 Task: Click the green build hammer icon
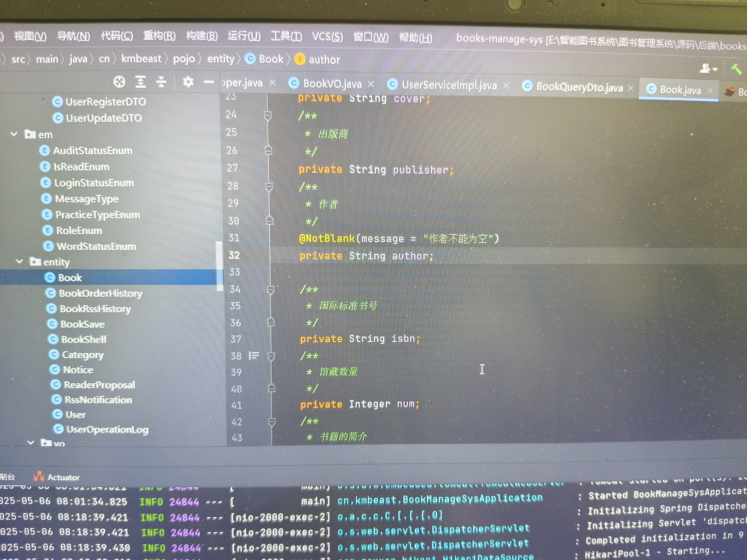736,70
